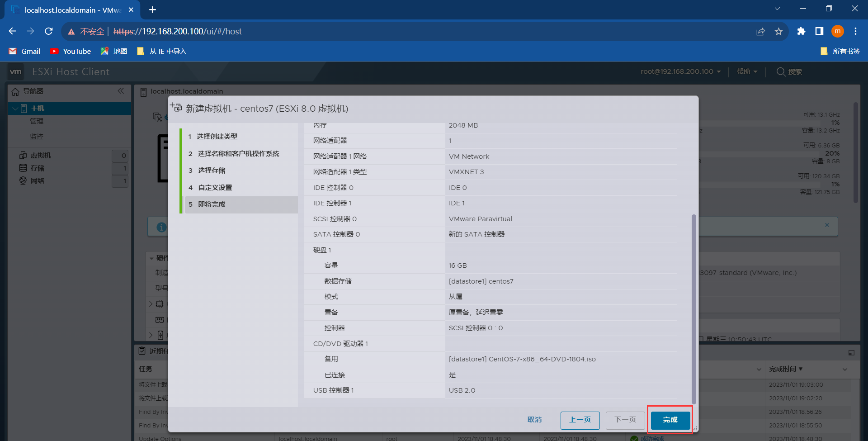Close the localhost.localdomain browser tab
Image resolution: width=868 pixels, height=441 pixels.
(131, 9)
